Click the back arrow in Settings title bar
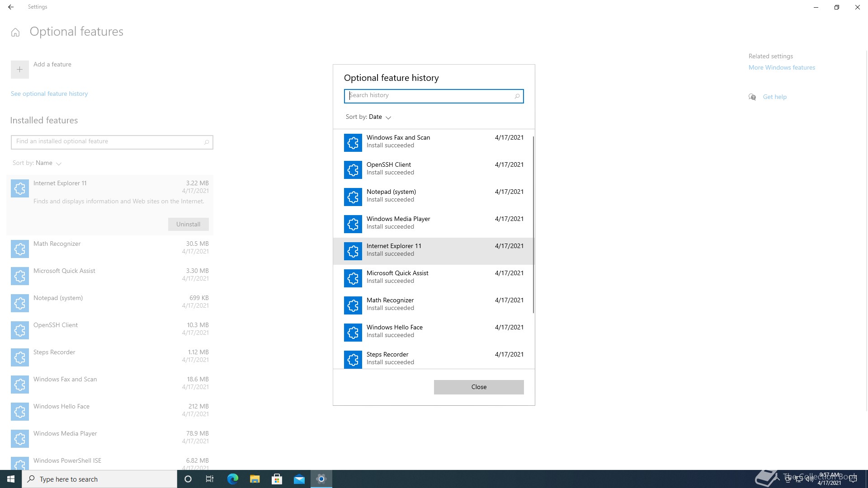 11,7
